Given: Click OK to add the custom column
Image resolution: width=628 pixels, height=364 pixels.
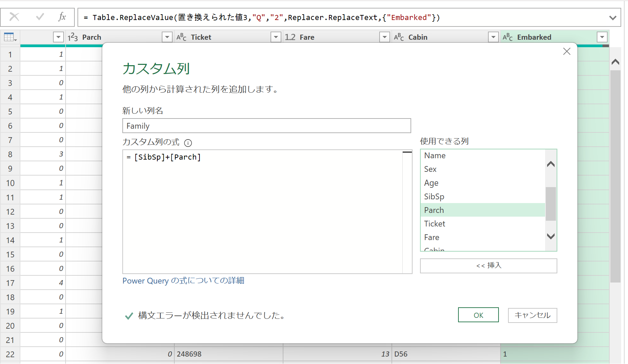Looking at the screenshot, I should coord(478,315).
